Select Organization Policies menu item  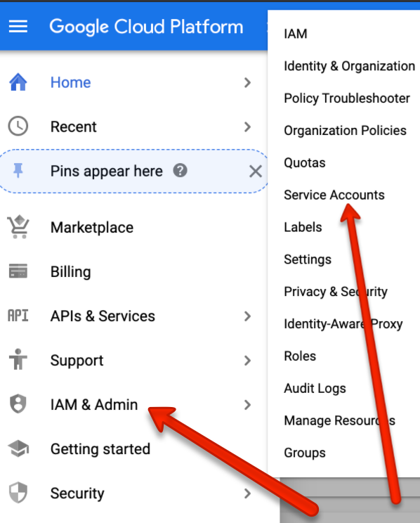(x=345, y=131)
